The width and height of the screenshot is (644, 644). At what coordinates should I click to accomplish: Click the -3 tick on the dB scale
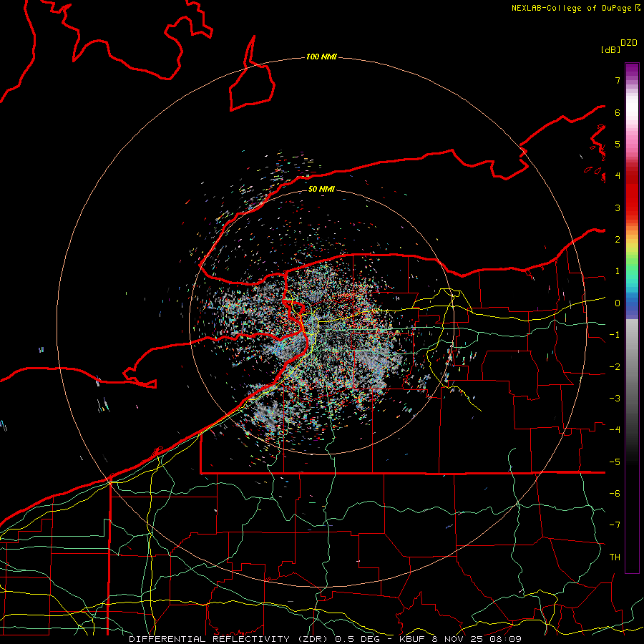point(615,399)
